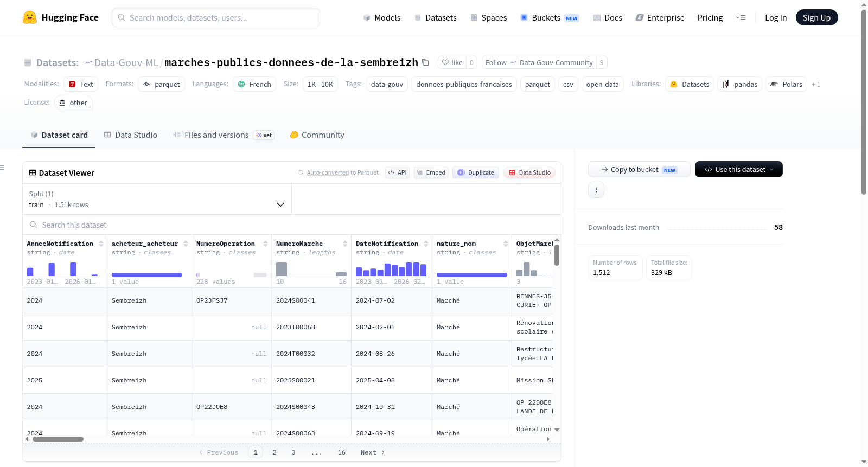Screen dimensions: 868x467
Task: Open the Files and versions tab
Action: click(x=224, y=135)
